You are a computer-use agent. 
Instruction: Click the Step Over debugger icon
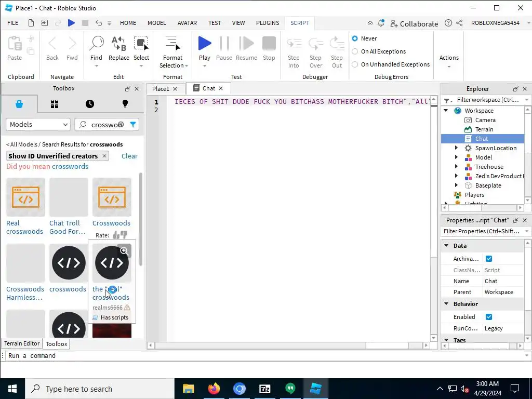coord(315,44)
